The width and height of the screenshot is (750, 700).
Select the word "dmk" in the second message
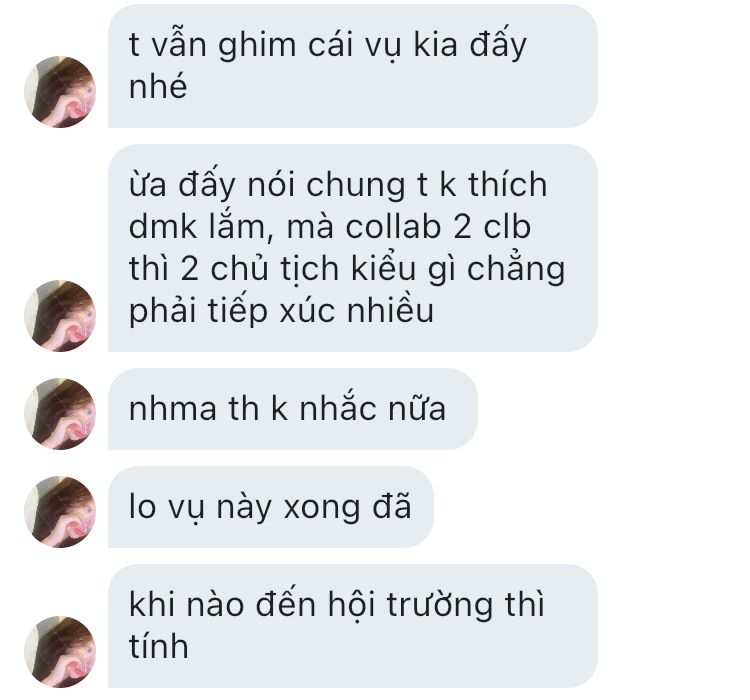click(x=163, y=226)
